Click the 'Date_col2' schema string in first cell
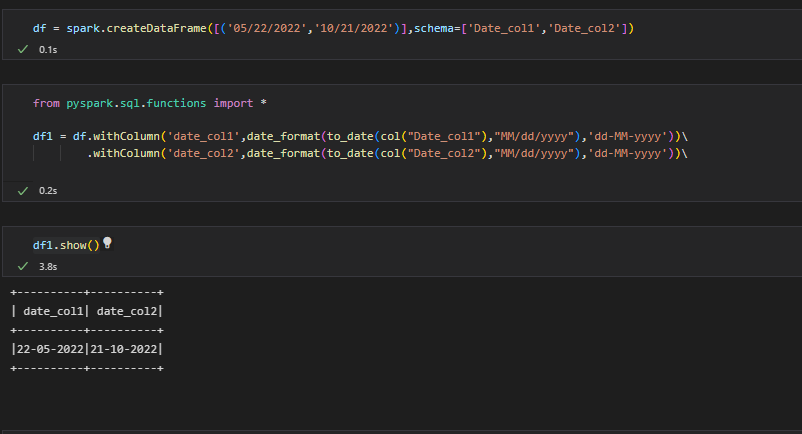Image resolution: width=802 pixels, height=434 pixels. coord(585,28)
